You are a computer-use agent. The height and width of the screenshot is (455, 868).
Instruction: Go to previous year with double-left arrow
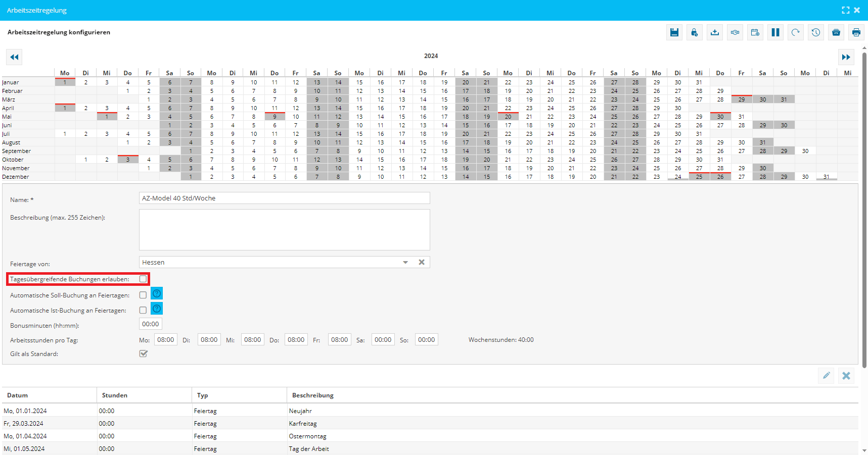click(x=14, y=57)
